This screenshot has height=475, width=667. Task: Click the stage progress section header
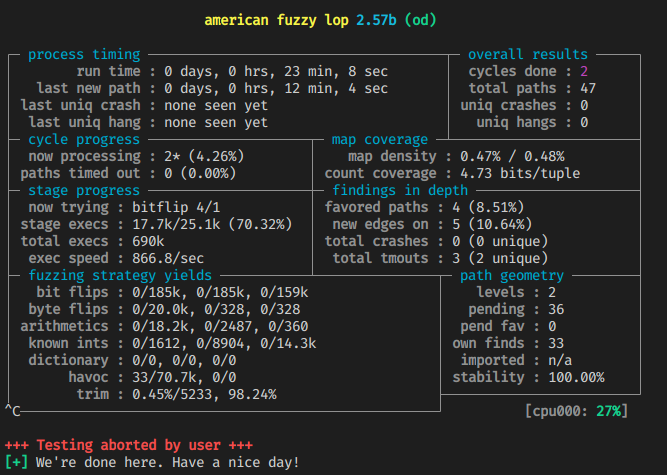(84, 190)
